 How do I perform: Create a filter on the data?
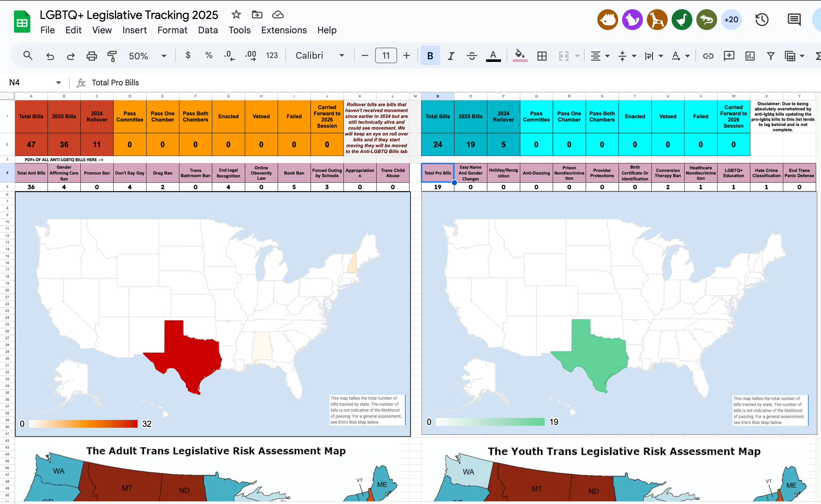(x=771, y=55)
